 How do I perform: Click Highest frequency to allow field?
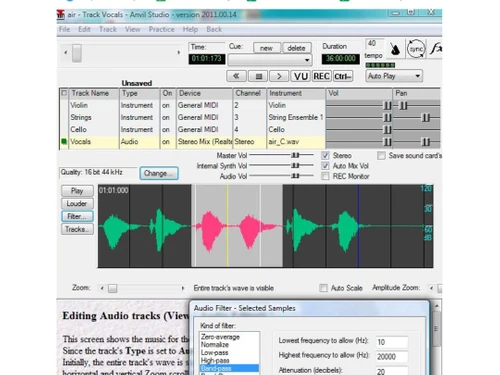392,357
